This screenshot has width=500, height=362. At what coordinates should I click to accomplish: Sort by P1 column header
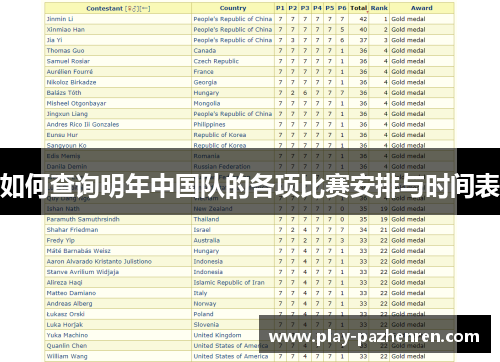280,8
